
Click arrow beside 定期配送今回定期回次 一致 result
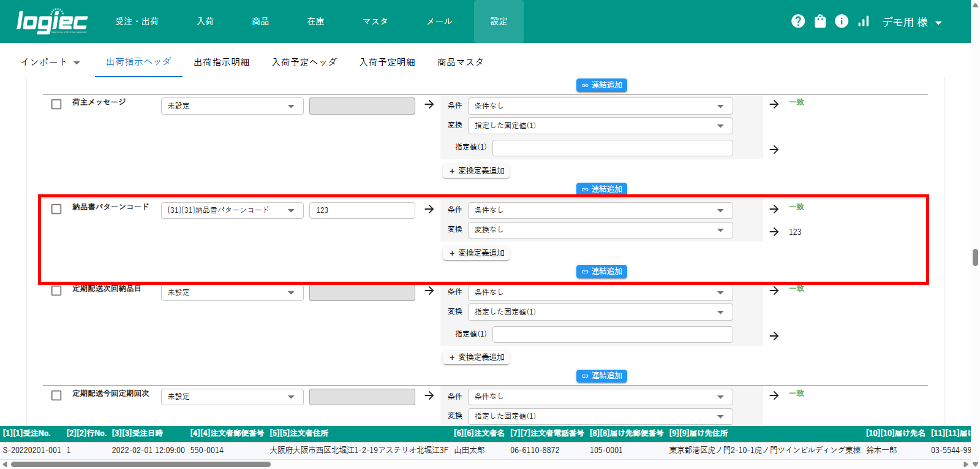tap(774, 395)
